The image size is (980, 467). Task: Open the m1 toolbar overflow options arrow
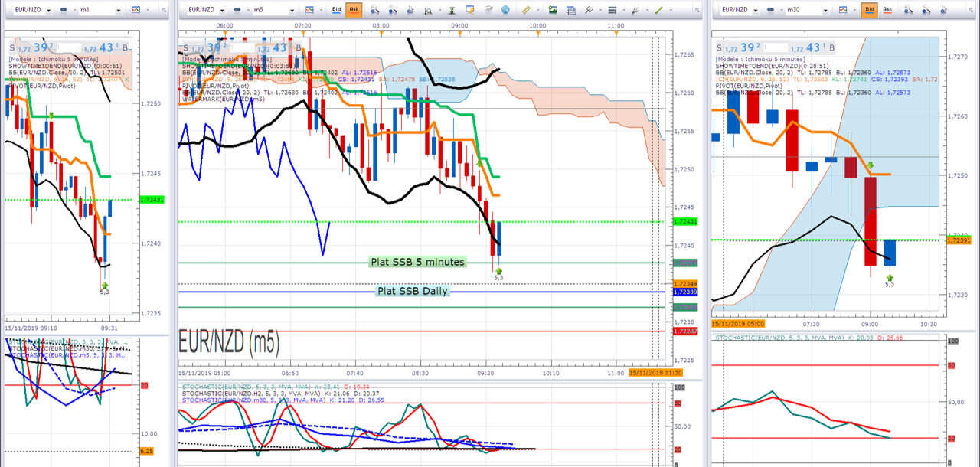(x=164, y=10)
